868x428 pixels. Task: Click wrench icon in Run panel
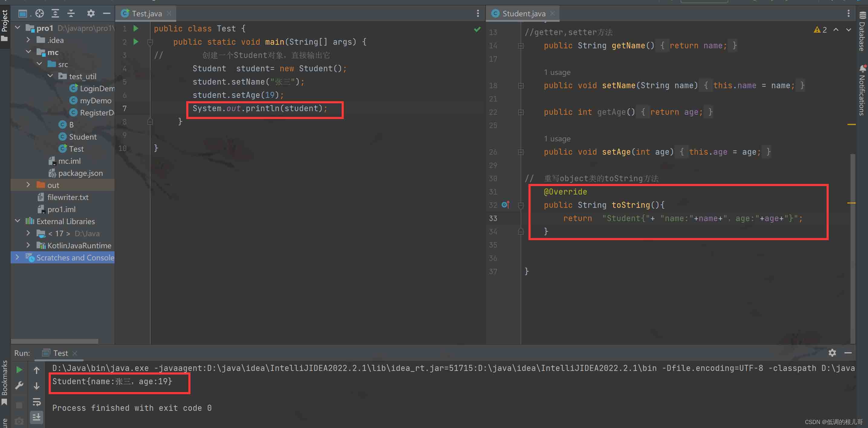pos(19,385)
